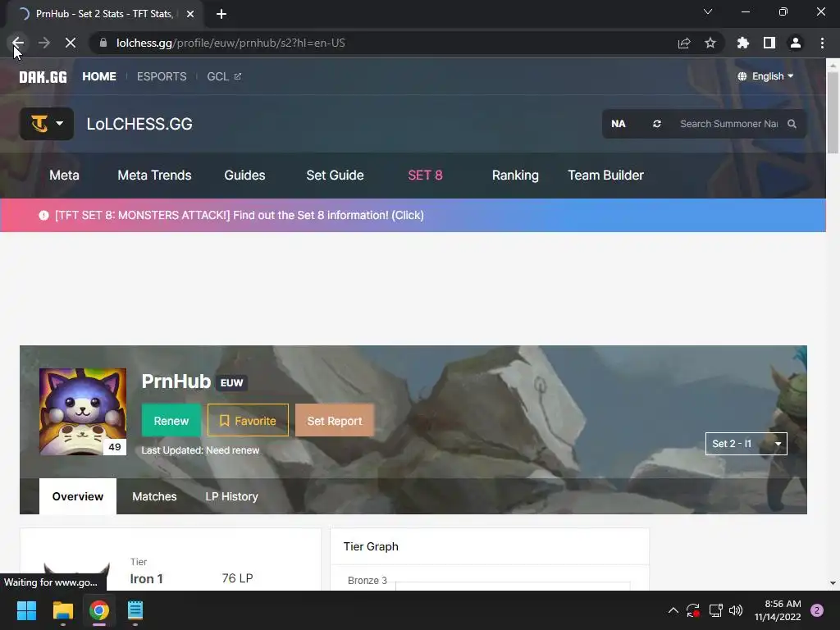Viewport: 840px width, 630px height.
Task: Click the Tier Graph heading
Action: (371, 546)
